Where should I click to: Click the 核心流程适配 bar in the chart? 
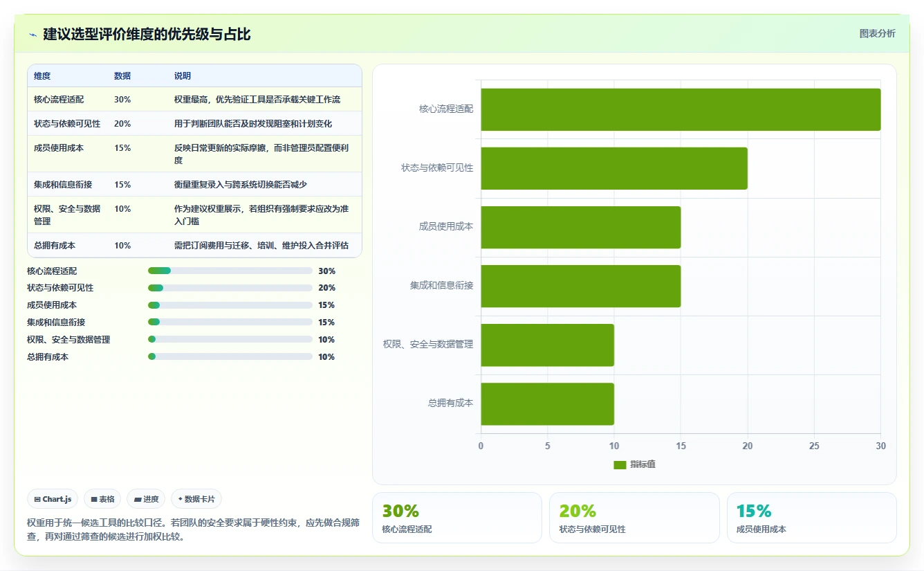click(681, 109)
